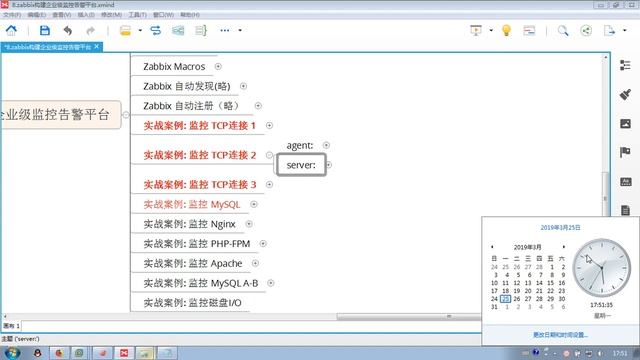Expand the Zabbix 自动注册（略）topic
This screenshot has width=640, height=360.
[x=258, y=106]
